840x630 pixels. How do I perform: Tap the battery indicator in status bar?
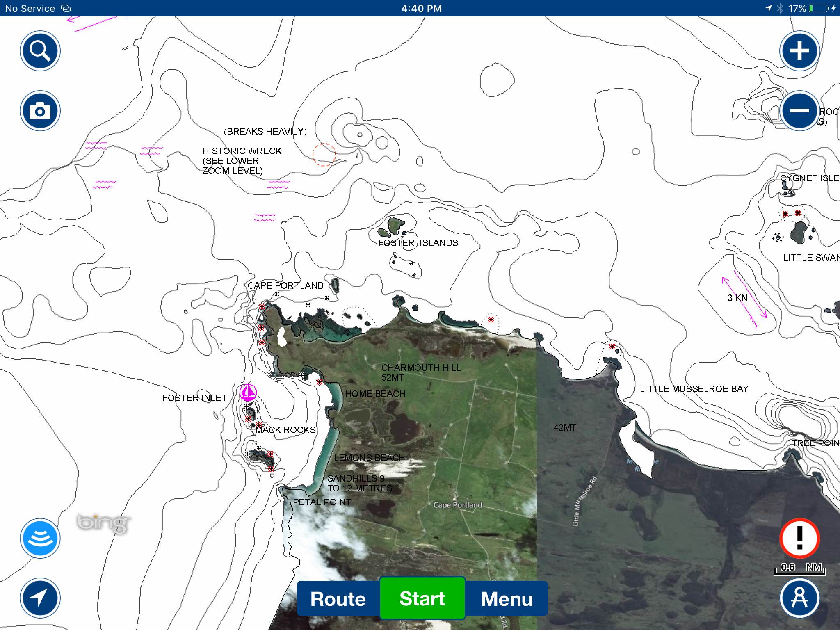pyautogui.click(x=818, y=8)
